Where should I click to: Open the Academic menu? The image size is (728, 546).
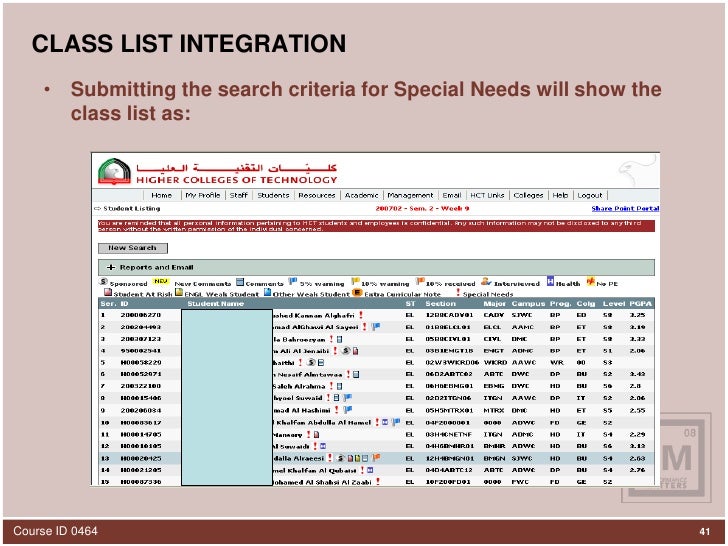[x=362, y=195]
